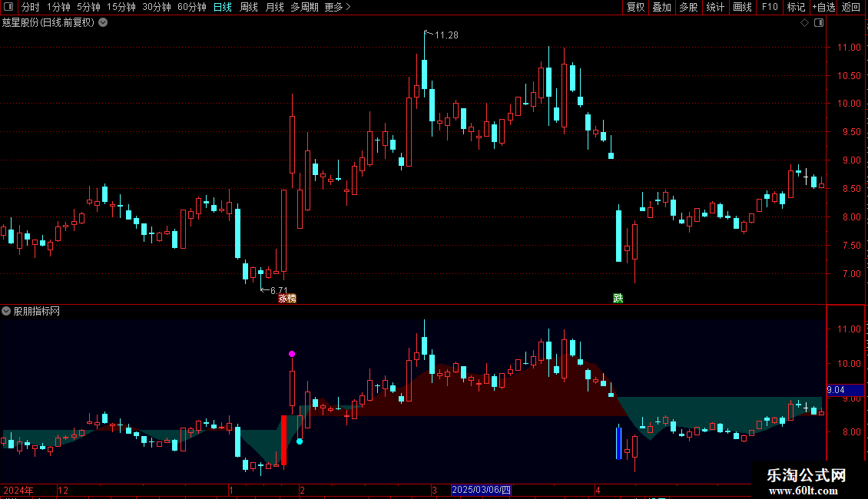Click the 复权 adjustment button
This screenshot has height=499, width=868.
click(x=635, y=7)
